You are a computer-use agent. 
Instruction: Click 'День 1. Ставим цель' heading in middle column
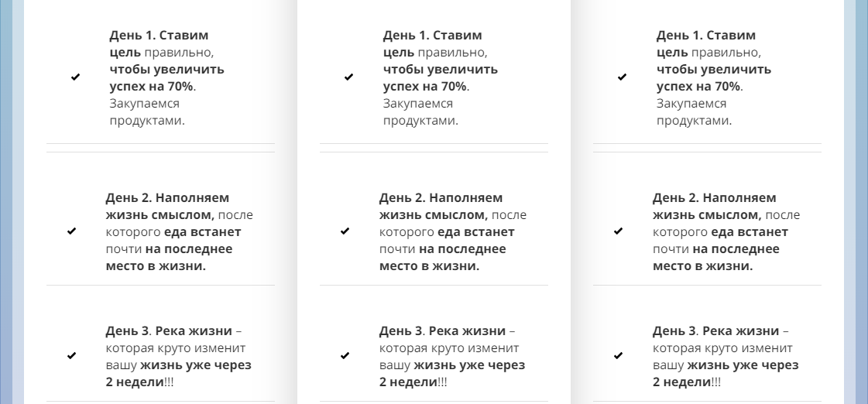432,43
